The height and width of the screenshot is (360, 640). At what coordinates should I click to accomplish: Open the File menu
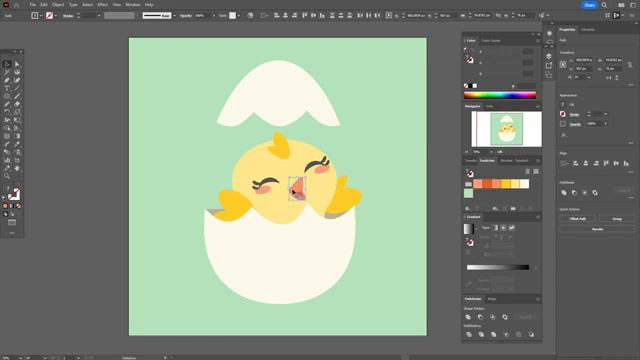pos(33,5)
